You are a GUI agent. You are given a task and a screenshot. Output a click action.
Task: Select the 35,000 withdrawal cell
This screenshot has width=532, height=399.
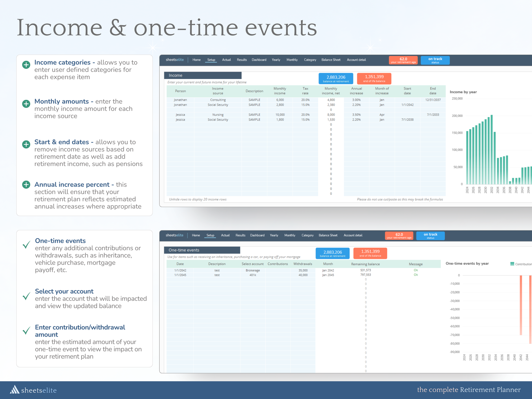point(303,270)
